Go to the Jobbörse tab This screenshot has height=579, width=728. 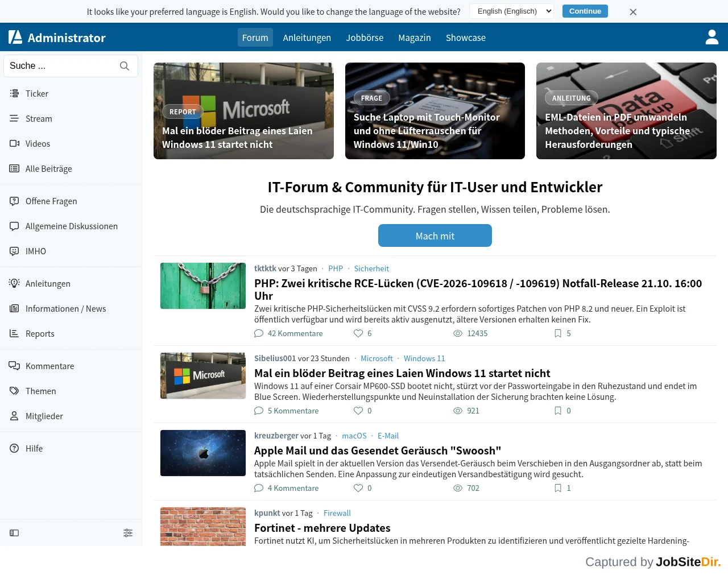tap(365, 38)
